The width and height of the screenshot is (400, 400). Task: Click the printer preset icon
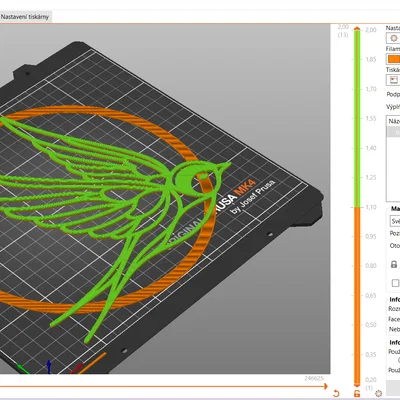click(394, 80)
